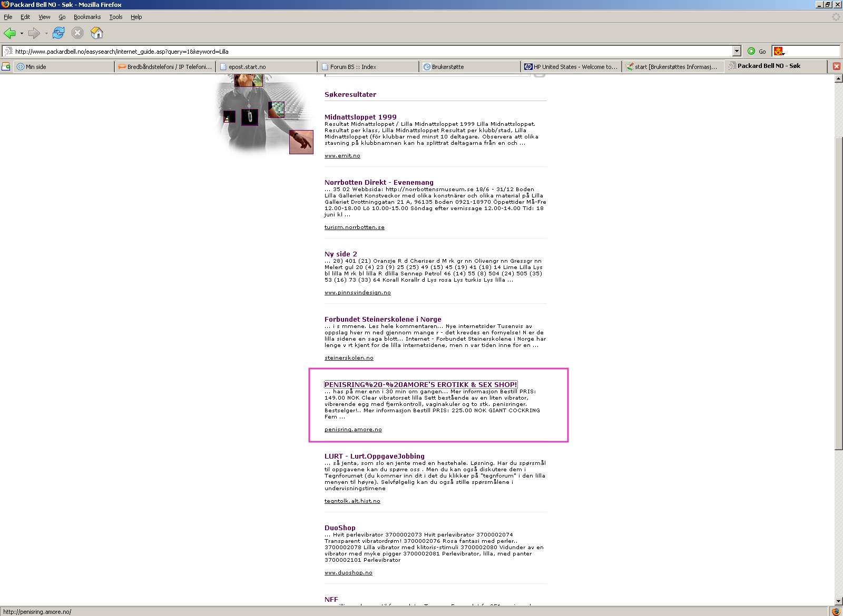The image size is (843, 616).
Task: Follow the www.duoshop.no link
Action: click(348, 573)
